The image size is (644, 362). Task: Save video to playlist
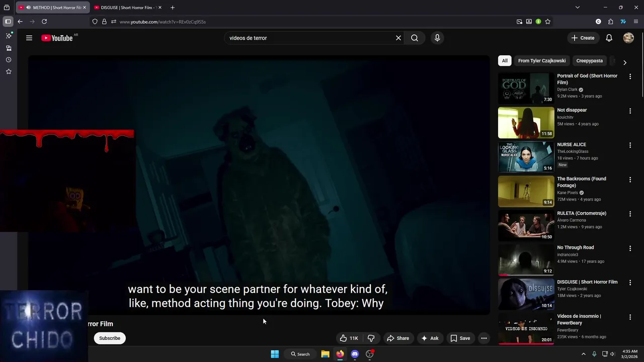coord(460,338)
